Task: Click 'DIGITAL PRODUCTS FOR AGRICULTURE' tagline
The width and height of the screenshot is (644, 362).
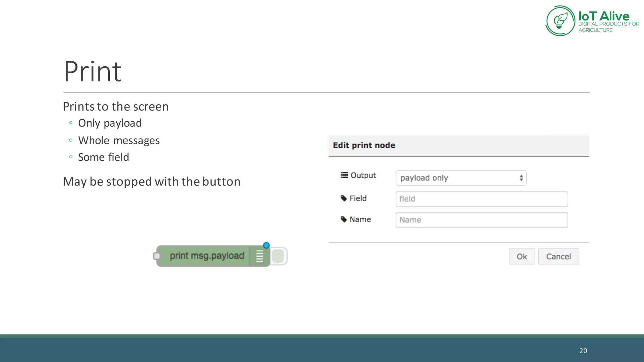Action: (x=609, y=27)
